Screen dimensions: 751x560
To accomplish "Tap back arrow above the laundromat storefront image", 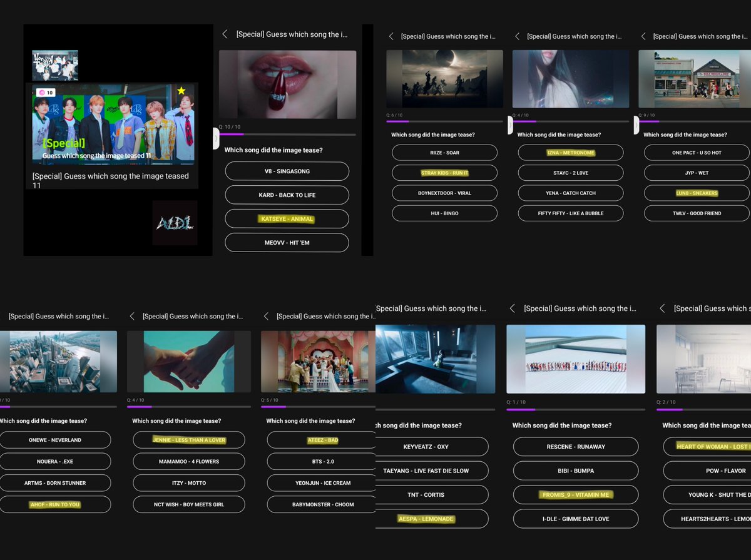I will [x=643, y=37].
